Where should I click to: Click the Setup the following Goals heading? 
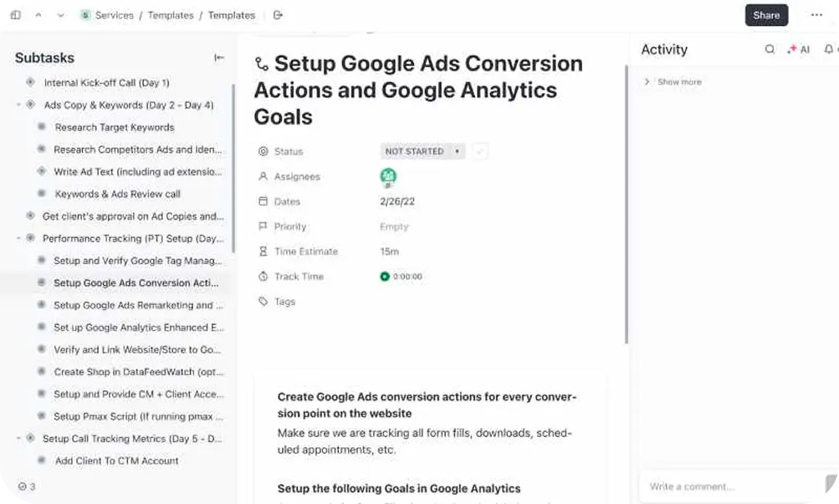click(x=399, y=488)
